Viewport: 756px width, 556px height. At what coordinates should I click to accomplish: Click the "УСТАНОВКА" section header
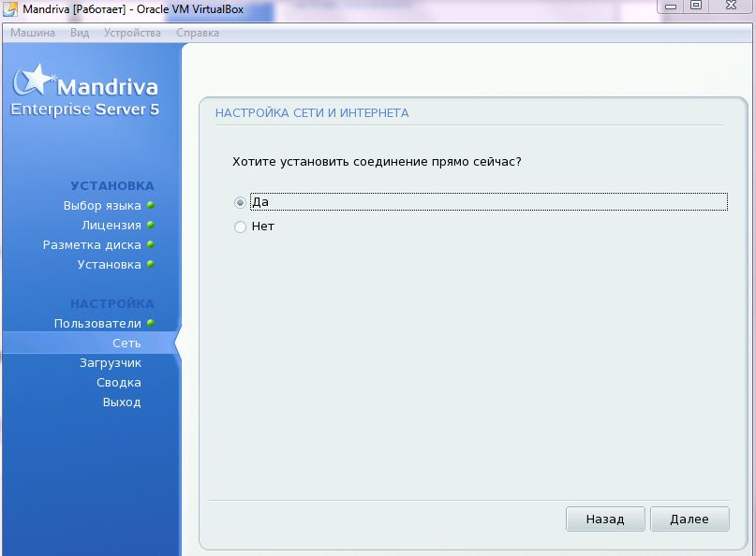click(x=112, y=186)
